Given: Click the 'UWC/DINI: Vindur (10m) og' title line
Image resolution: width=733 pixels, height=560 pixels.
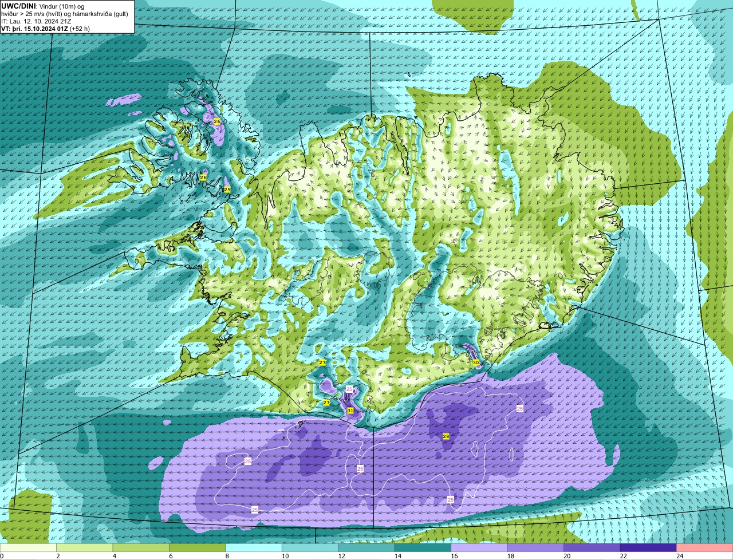Looking at the screenshot, I should pyautogui.click(x=43, y=6).
